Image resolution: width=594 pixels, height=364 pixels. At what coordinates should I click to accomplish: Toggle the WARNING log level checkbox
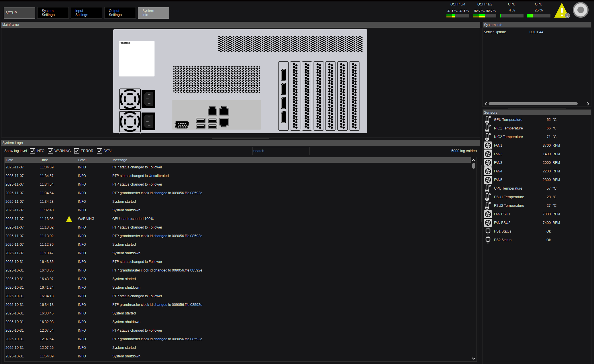[x=50, y=151]
